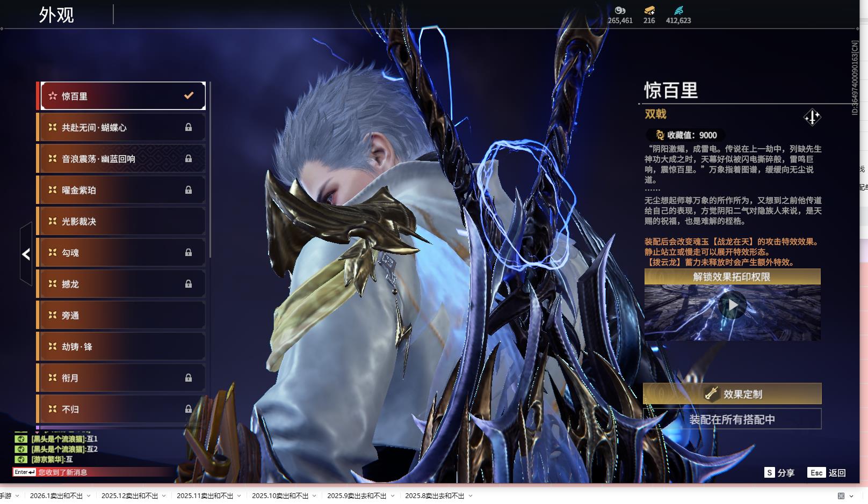Click the collection value swirl icon
This screenshot has height=504, width=868.
660,135
